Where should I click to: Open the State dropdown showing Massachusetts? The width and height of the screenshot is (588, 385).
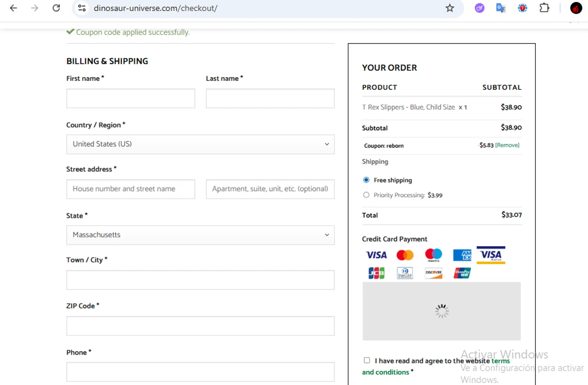200,235
